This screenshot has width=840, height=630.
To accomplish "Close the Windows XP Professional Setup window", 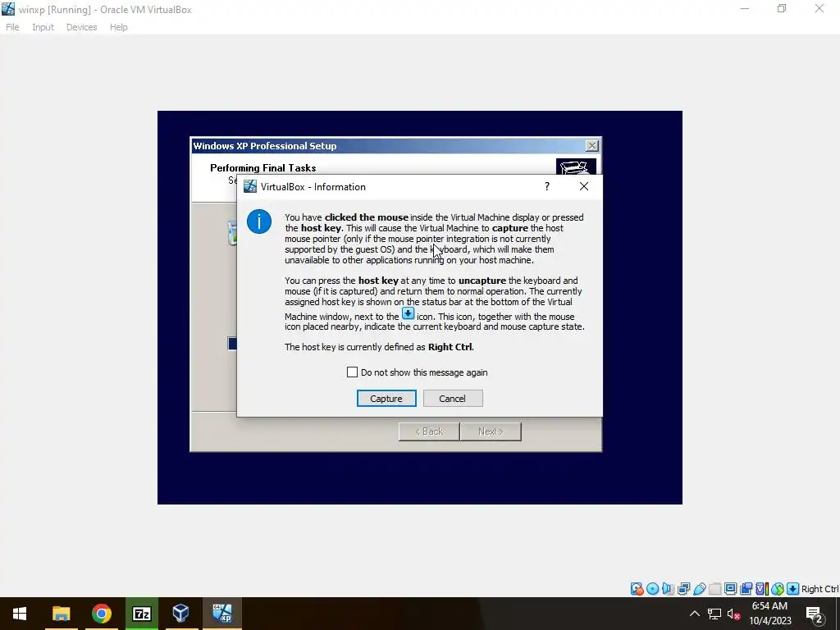I will [x=592, y=146].
